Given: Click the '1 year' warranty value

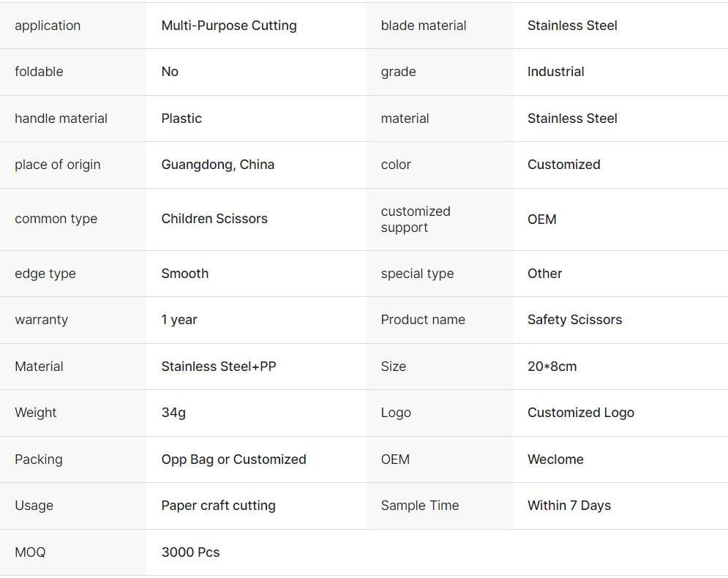Looking at the screenshot, I should 179,320.
